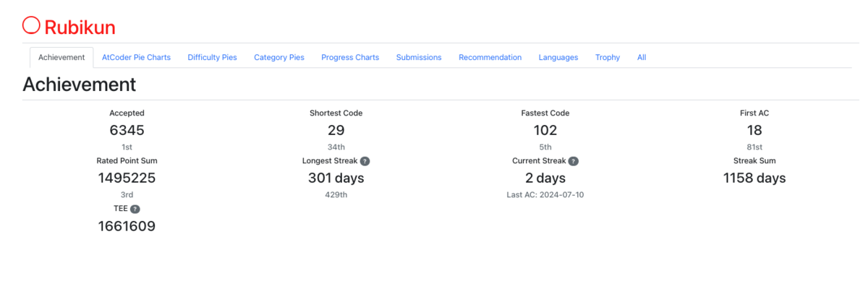
Task: Click the 3rd rank text
Action: [127, 194]
